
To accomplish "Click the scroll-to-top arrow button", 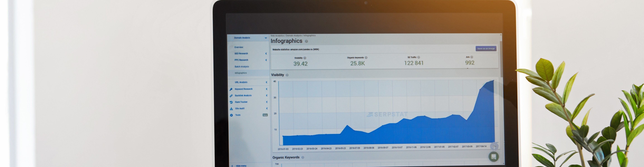I will (494, 146).
